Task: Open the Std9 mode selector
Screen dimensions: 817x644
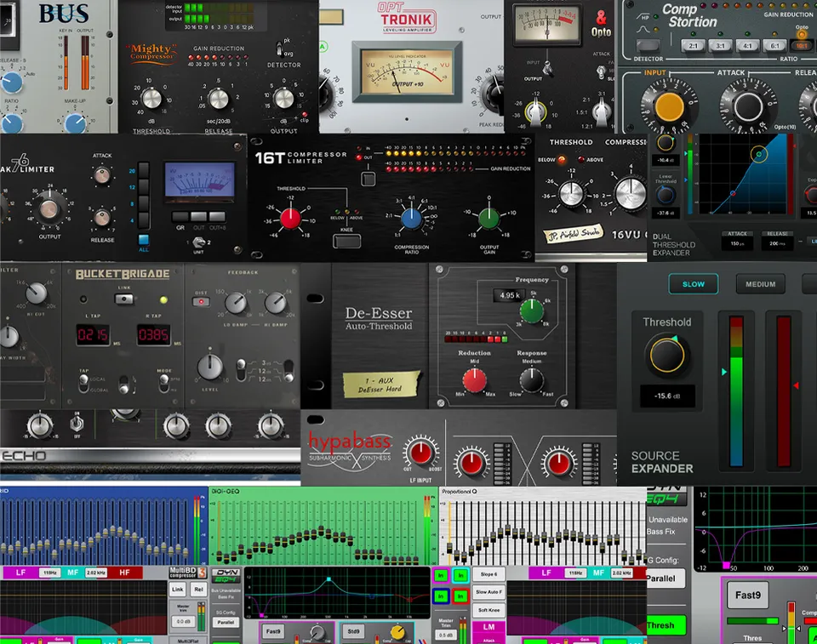Action: pyautogui.click(x=353, y=631)
